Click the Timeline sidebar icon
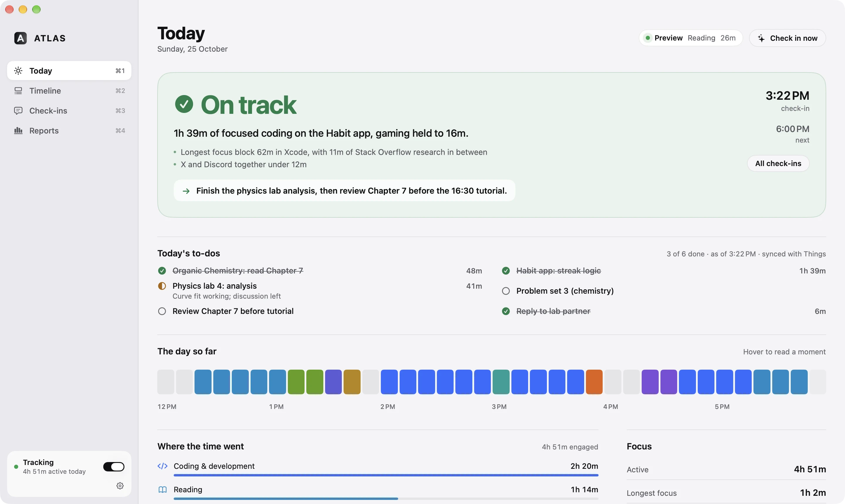The image size is (845, 504). (x=18, y=91)
